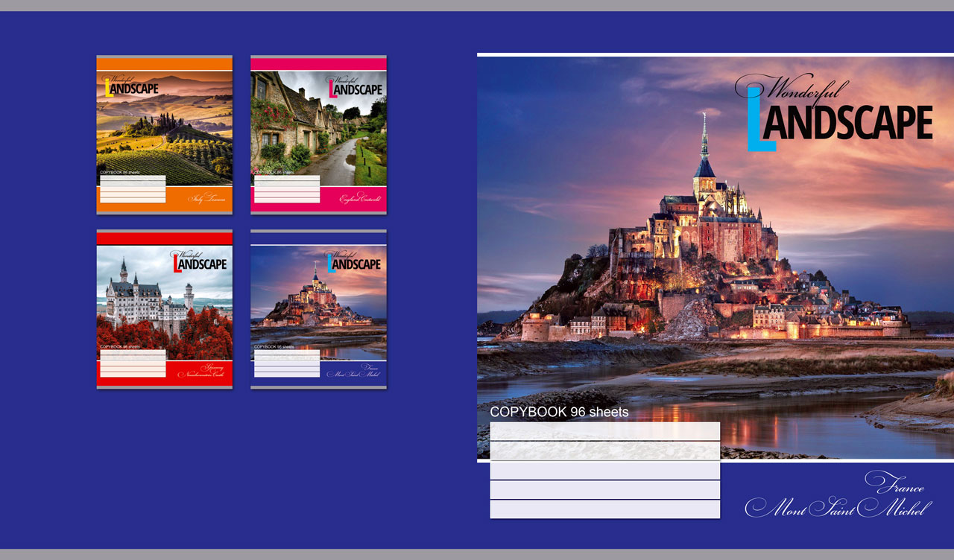Select the Italy Tuscany notebook cover thumbnail

point(164,134)
